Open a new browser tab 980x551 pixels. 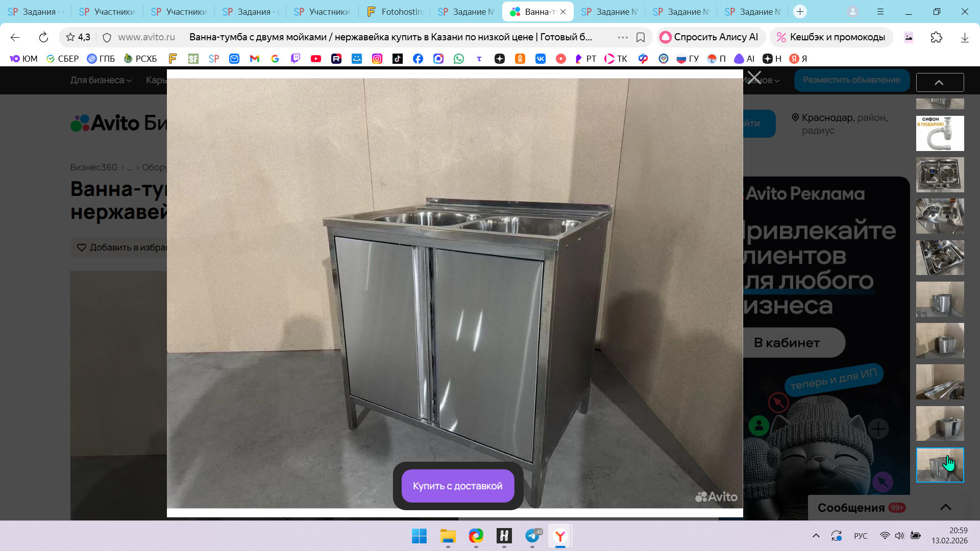point(800,11)
